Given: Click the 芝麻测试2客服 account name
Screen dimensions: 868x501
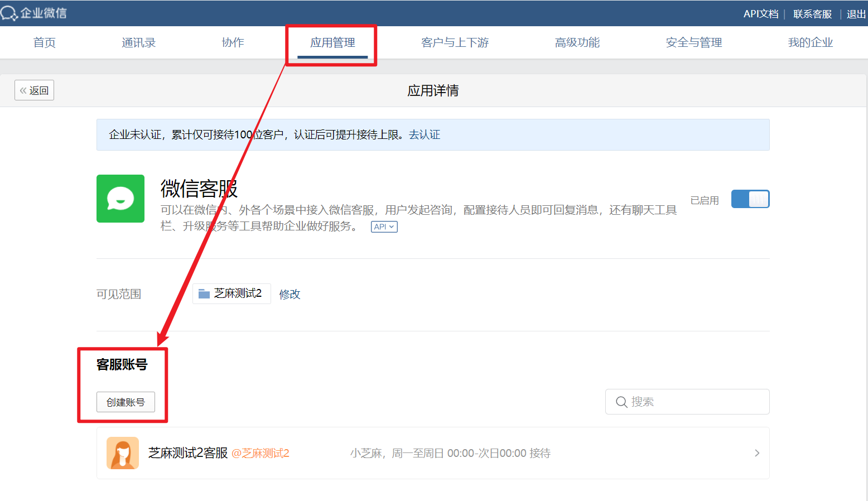Looking at the screenshot, I should (x=188, y=453).
